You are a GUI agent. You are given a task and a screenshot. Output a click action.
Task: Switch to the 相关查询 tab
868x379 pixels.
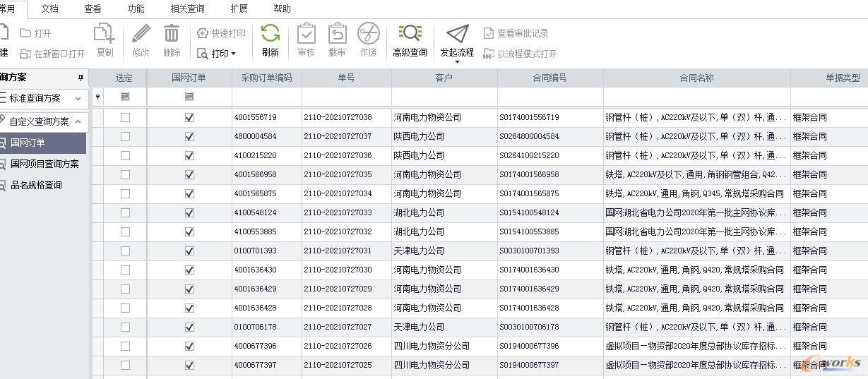point(187,8)
